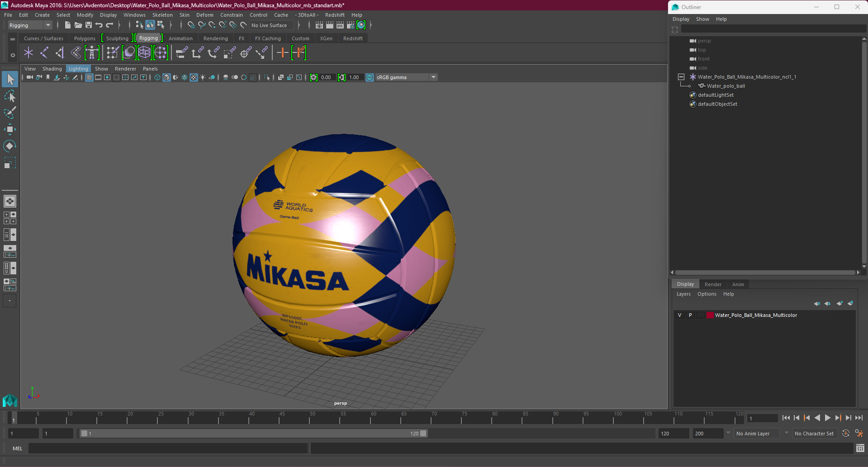Click red color swatch of Water_Polo_Ball layer
868x467 pixels.
coord(710,315)
